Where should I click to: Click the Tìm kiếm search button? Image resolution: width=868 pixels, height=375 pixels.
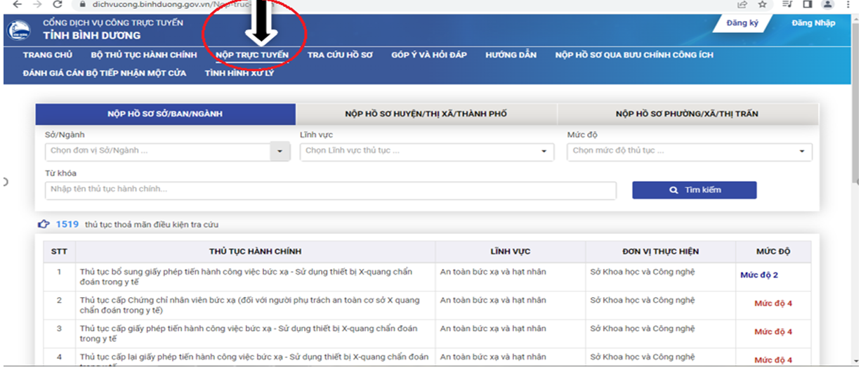[x=694, y=190]
